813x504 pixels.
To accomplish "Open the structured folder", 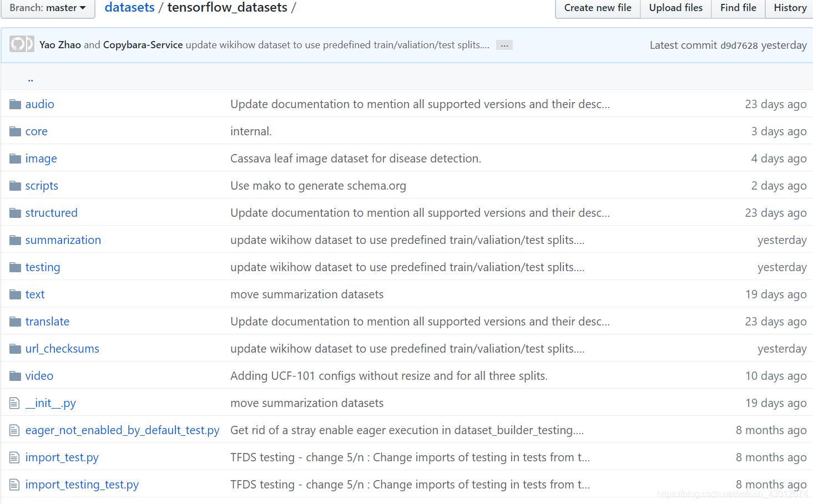I will (51, 213).
